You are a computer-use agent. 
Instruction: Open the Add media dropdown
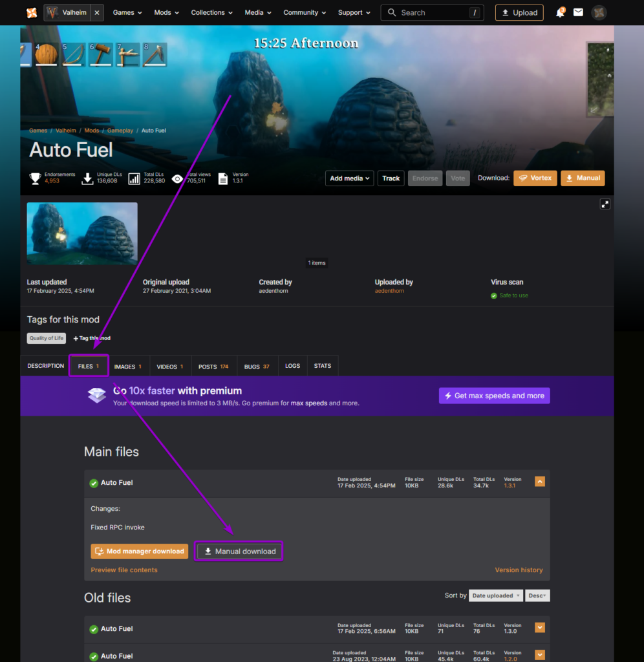(x=349, y=178)
